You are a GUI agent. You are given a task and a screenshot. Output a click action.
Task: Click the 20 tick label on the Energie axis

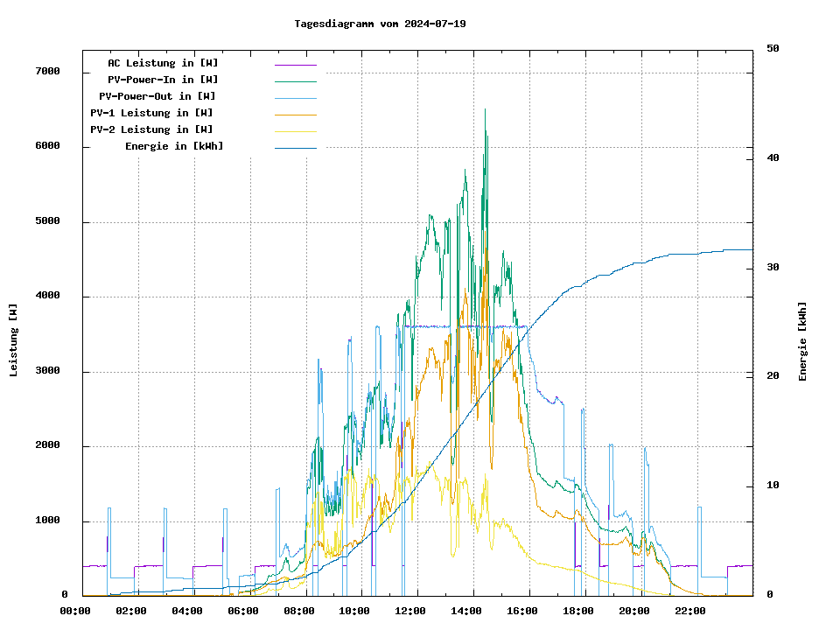[773, 376]
